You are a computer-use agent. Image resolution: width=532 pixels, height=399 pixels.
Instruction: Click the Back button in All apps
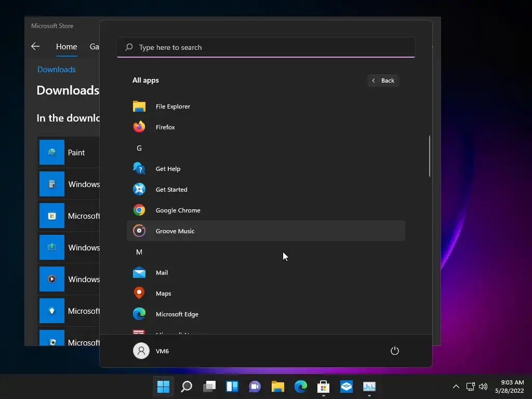click(383, 81)
